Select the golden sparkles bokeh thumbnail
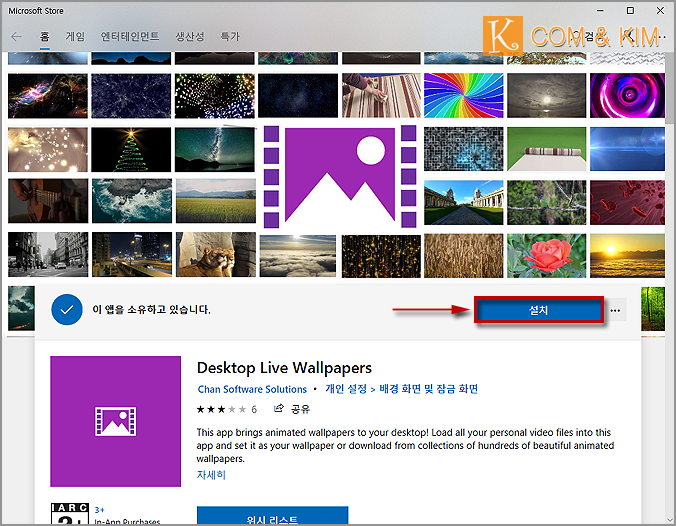Viewport: 676px width, 526px height. (47, 150)
